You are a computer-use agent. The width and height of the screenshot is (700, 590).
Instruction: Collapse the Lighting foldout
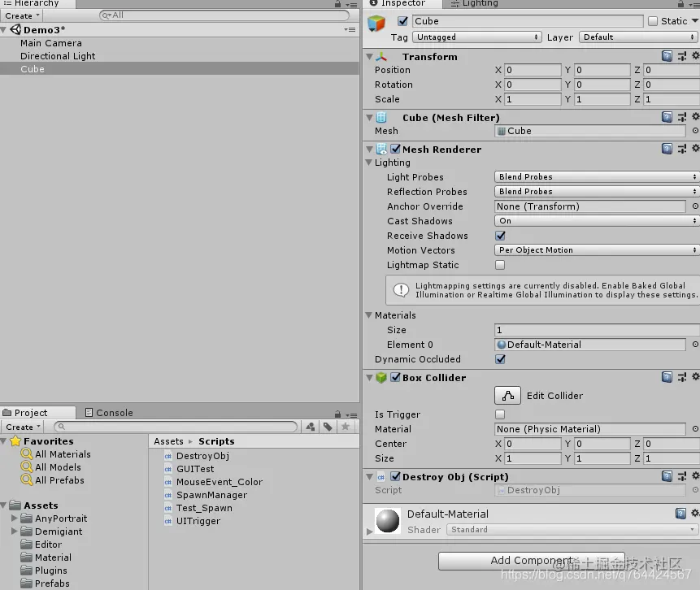pyautogui.click(x=369, y=163)
